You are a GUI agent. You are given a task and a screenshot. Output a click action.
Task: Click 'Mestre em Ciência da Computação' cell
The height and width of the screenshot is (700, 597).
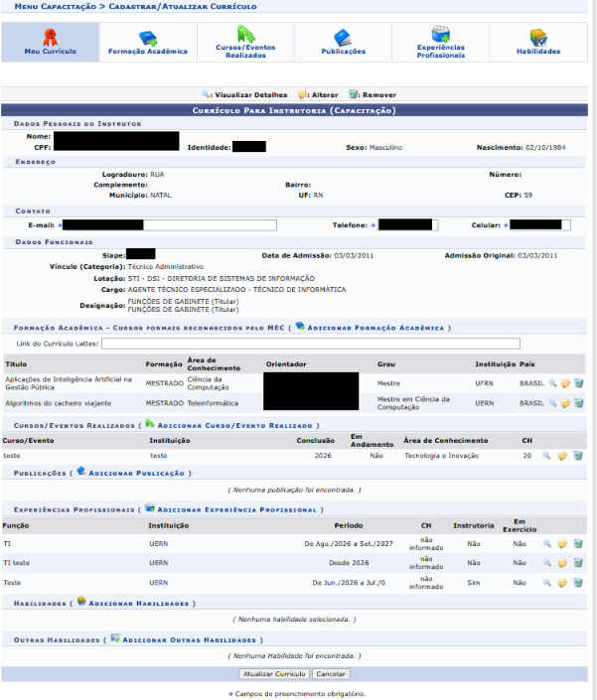tap(413, 403)
